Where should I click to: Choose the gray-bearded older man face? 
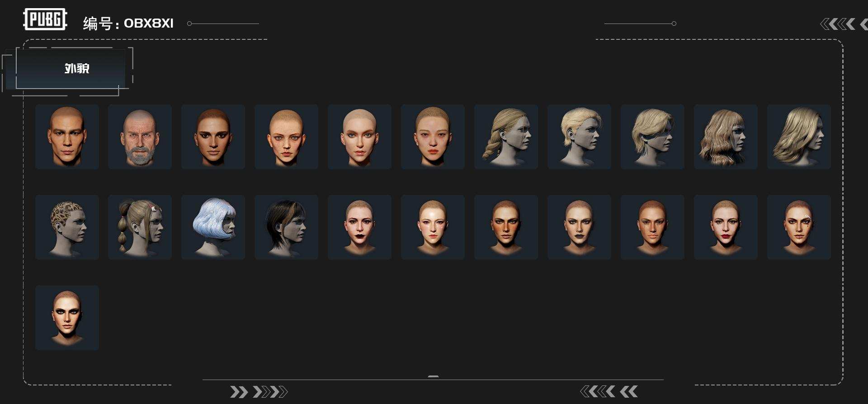click(x=140, y=137)
